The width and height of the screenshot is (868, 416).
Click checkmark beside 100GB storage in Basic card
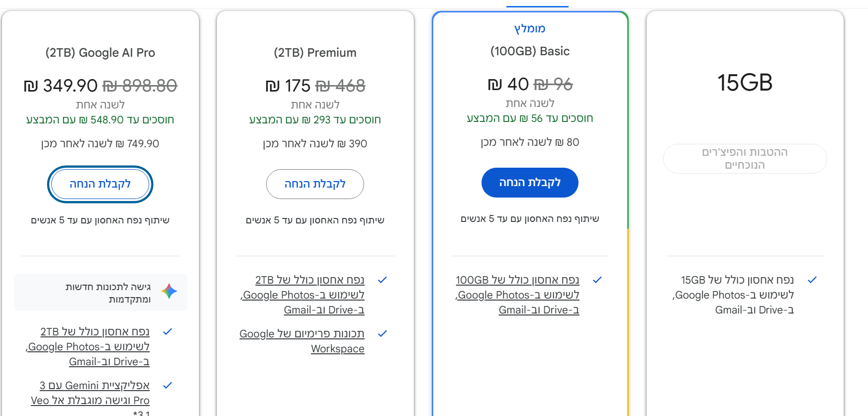pos(597,280)
